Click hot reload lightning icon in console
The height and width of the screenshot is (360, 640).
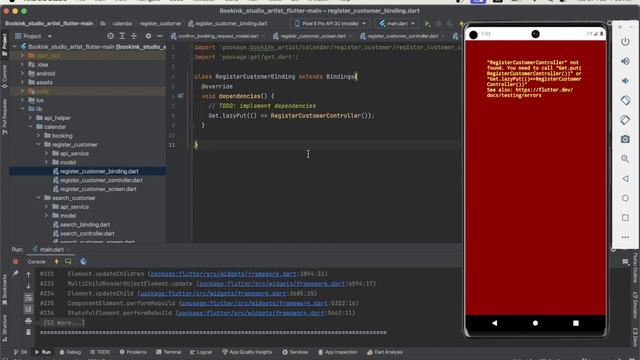56,262
